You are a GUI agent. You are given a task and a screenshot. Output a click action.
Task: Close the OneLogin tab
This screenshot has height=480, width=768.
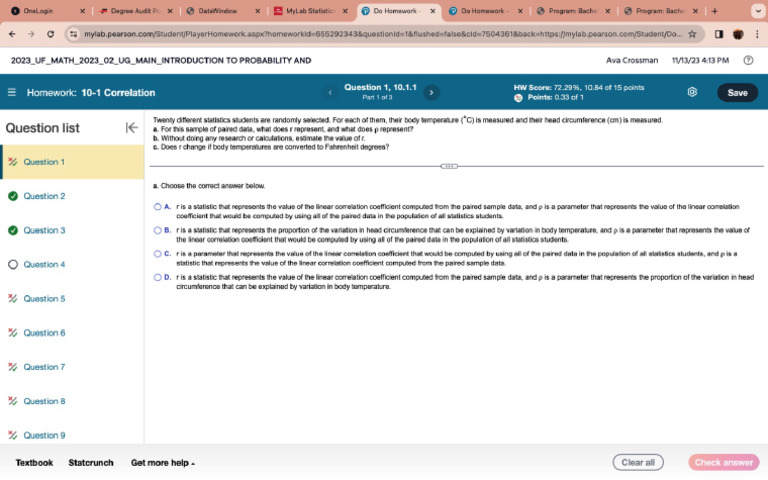click(82, 11)
